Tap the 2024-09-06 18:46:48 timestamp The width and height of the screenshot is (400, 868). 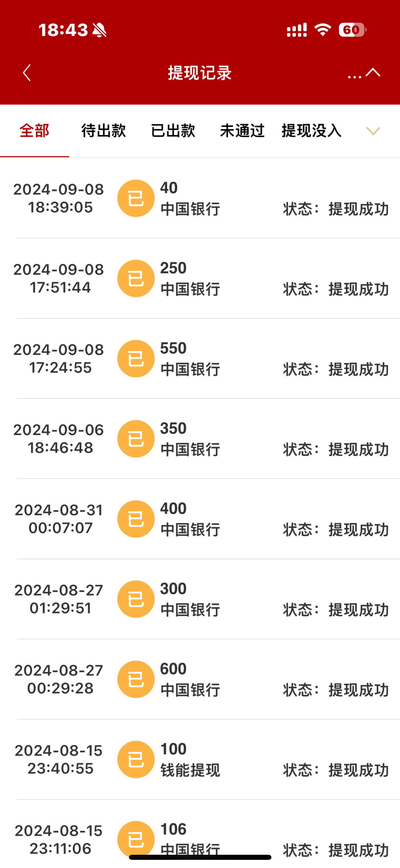(x=59, y=439)
